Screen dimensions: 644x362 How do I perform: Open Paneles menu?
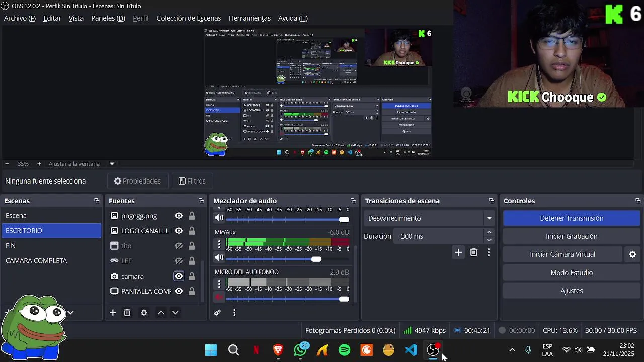(108, 18)
